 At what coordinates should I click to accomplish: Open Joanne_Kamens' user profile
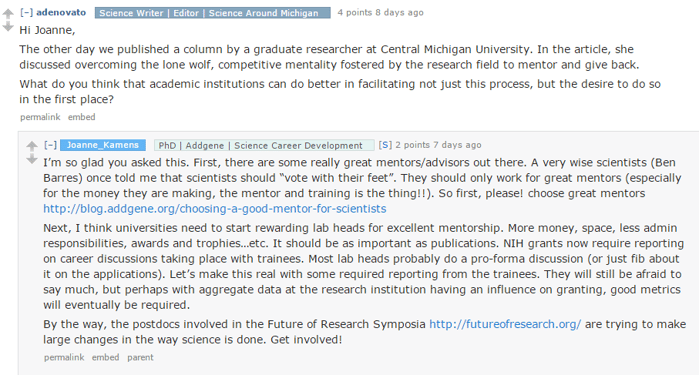click(x=103, y=145)
